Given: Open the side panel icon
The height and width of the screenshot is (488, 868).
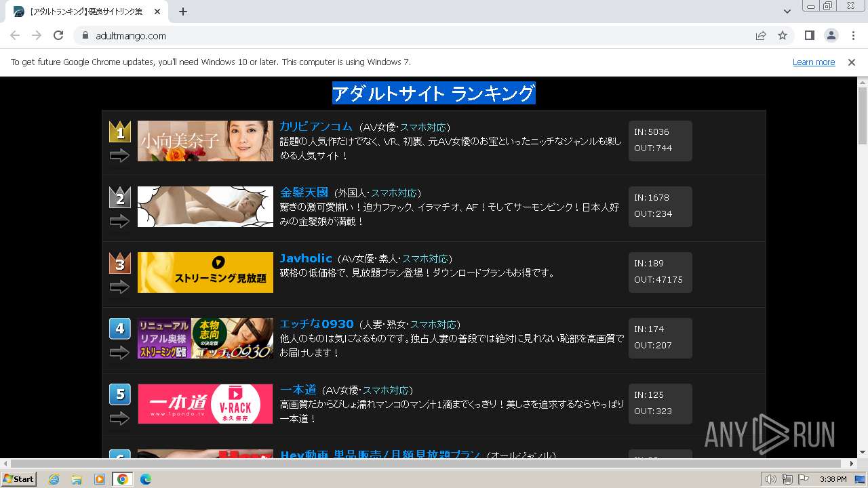Looking at the screenshot, I should [809, 35].
